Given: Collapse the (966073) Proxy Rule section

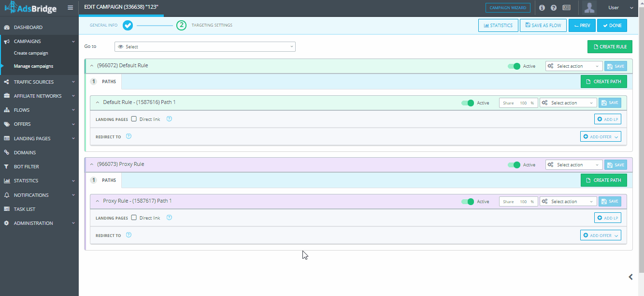Looking at the screenshot, I should 92,164.
